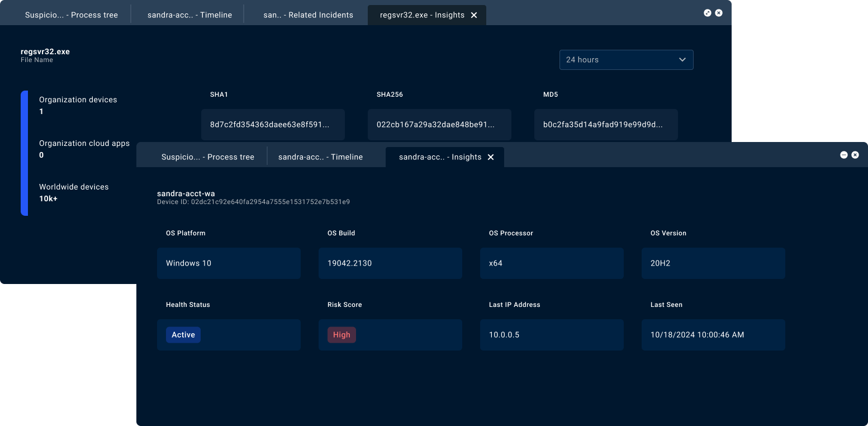The height and width of the screenshot is (426, 868).
Task: Expand the regsvr32.exe panel to full size
Action: 707,13
